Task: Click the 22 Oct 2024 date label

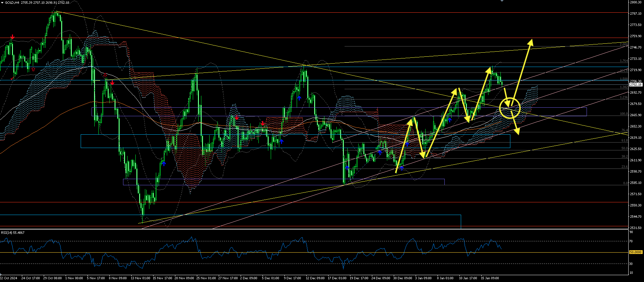Action: click(9, 278)
